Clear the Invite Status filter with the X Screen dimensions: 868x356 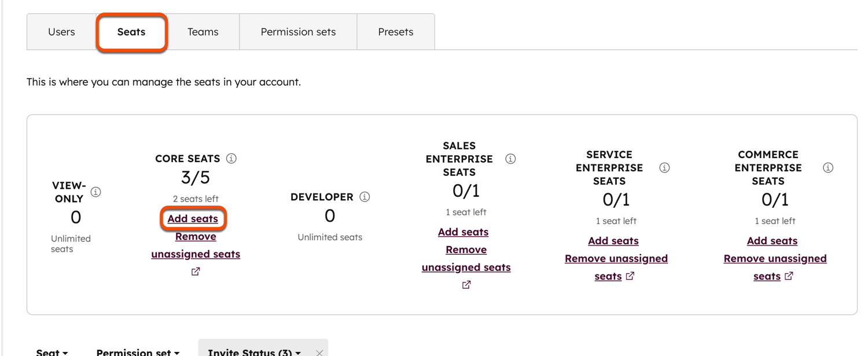(x=319, y=352)
